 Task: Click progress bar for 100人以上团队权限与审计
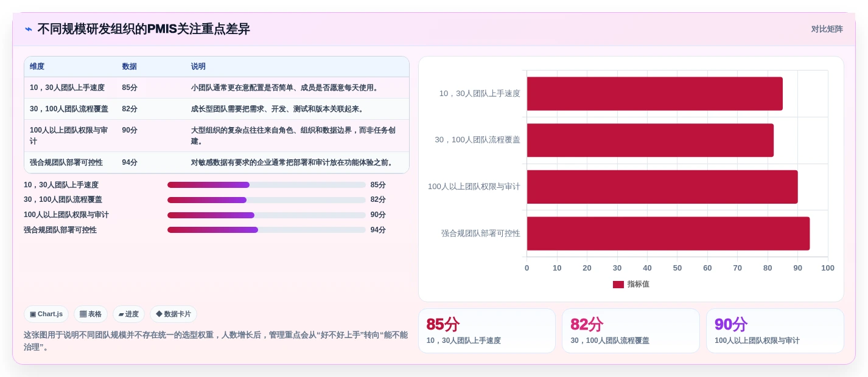click(267, 215)
